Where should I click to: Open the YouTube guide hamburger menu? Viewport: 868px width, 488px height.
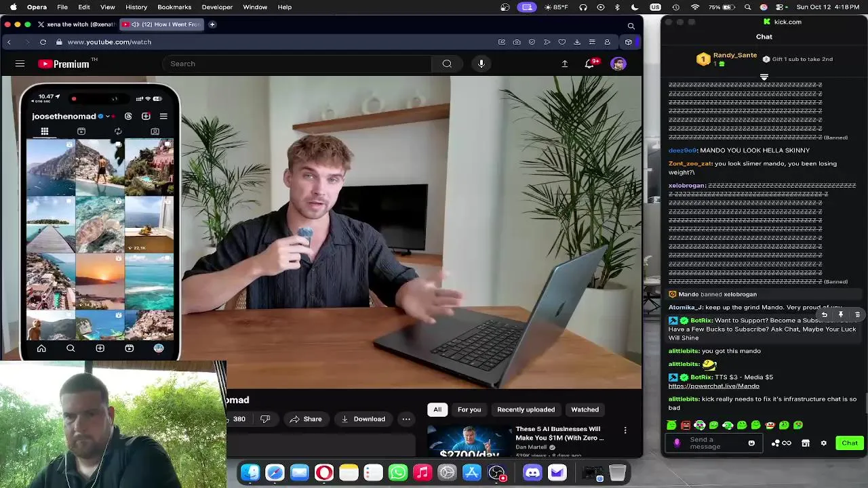20,64
